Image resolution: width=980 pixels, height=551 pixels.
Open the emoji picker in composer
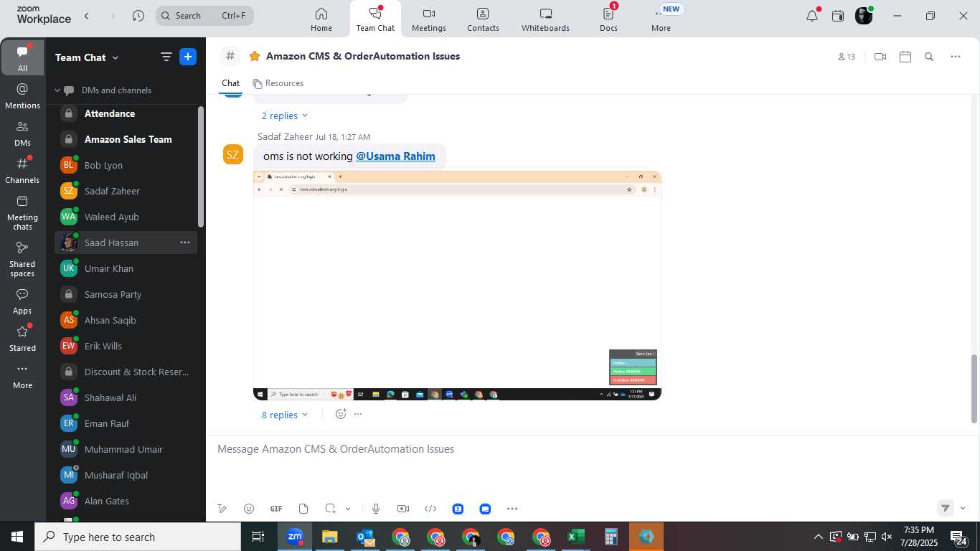(249, 509)
